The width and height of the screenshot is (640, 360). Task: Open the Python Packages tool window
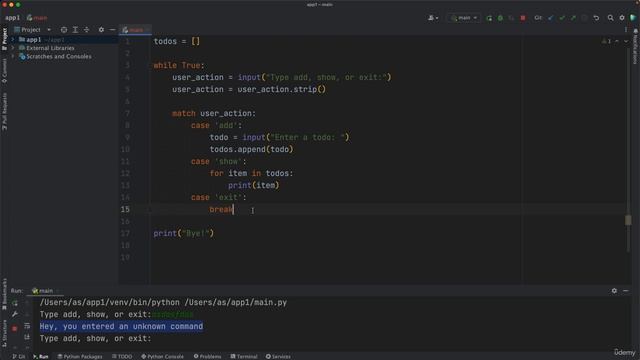coord(80,356)
